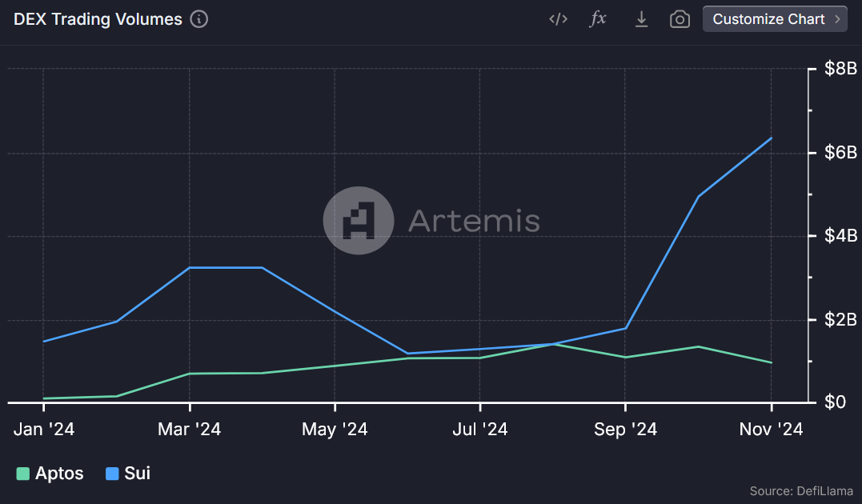Click the green Aptos color swatch
862x504 pixels.
(23, 474)
